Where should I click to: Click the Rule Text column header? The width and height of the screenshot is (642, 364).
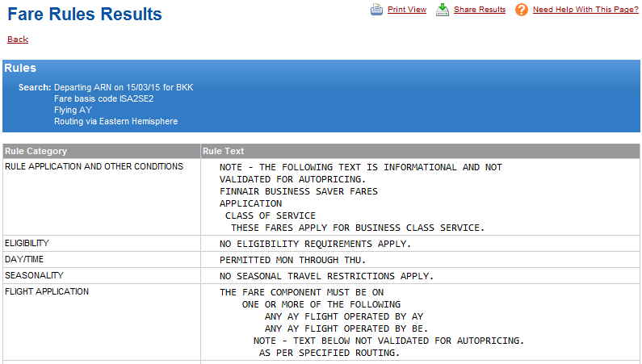pos(224,151)
